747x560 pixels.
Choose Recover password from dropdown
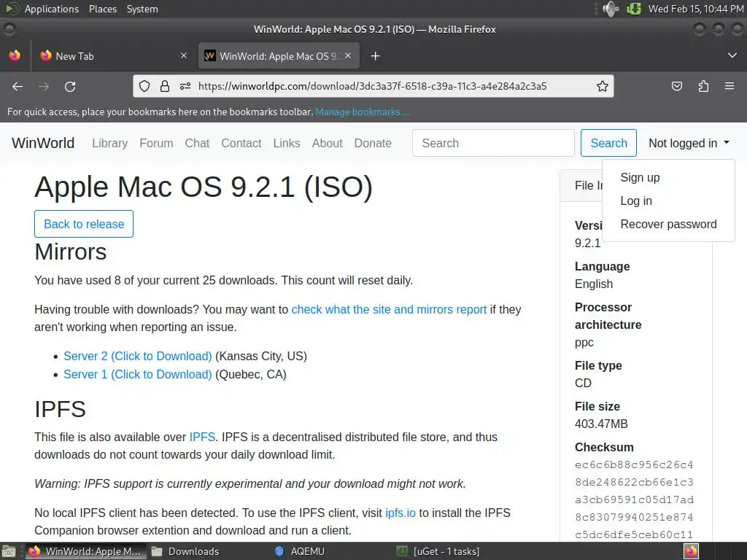tap(668, 225)
